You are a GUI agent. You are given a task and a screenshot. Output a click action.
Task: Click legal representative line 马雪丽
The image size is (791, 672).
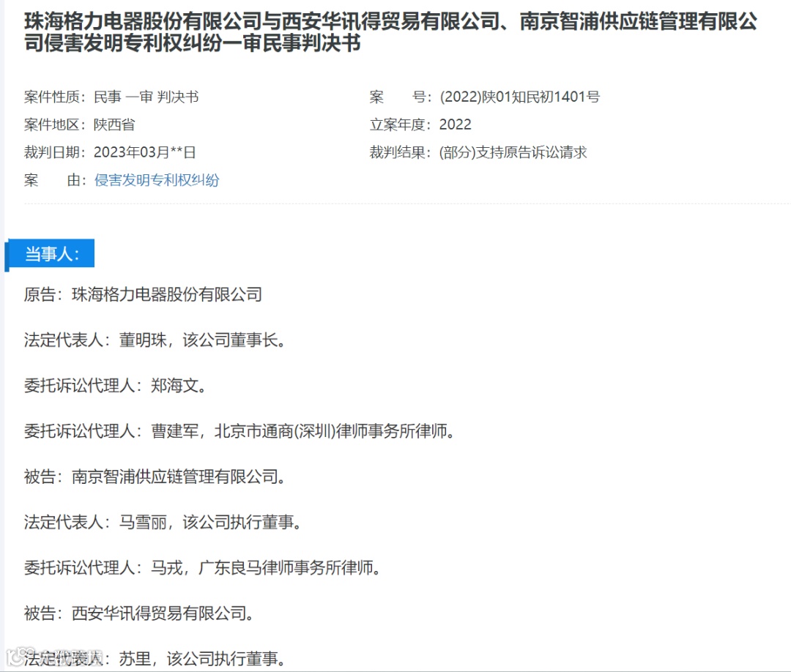tap(163, 522)
